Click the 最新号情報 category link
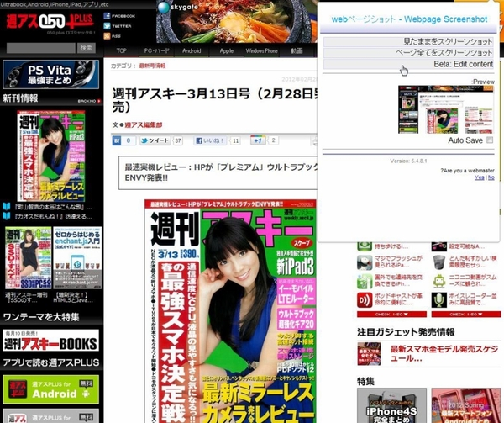This screenshot has width=504, height=423. 152,66
